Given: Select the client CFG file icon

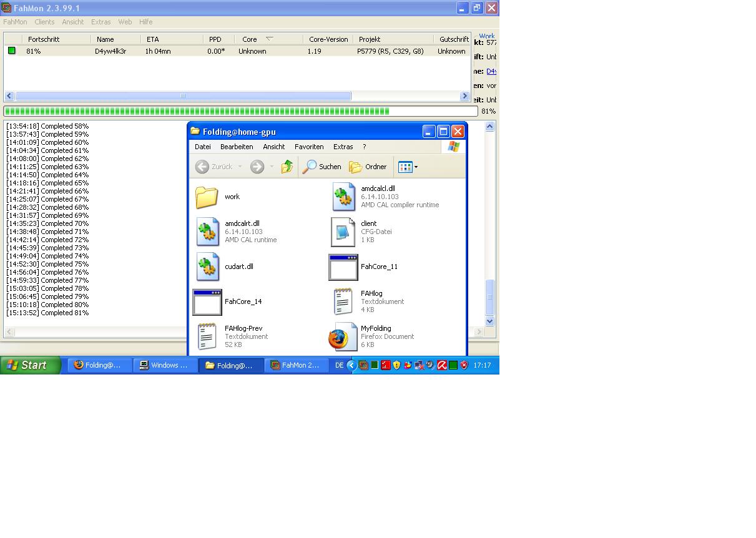Looking at the screenshot, I should pos(343,232).
